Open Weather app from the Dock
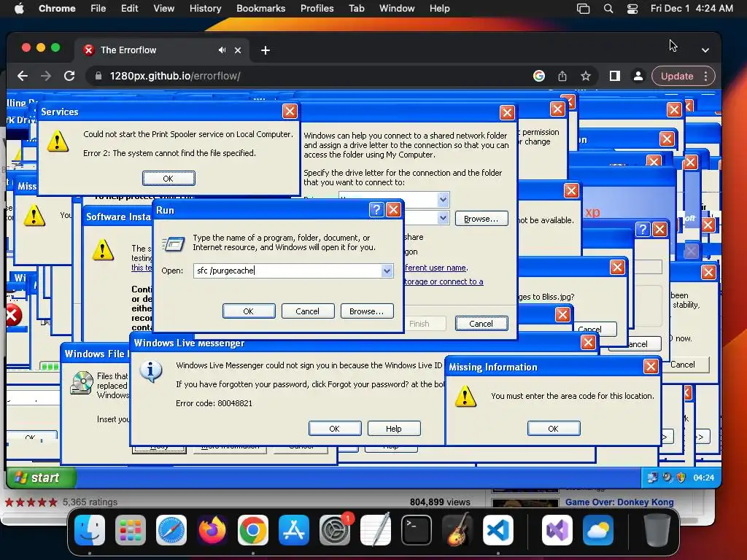The width and height of the screenshot is (747, 560). click(x=598, y=530)
